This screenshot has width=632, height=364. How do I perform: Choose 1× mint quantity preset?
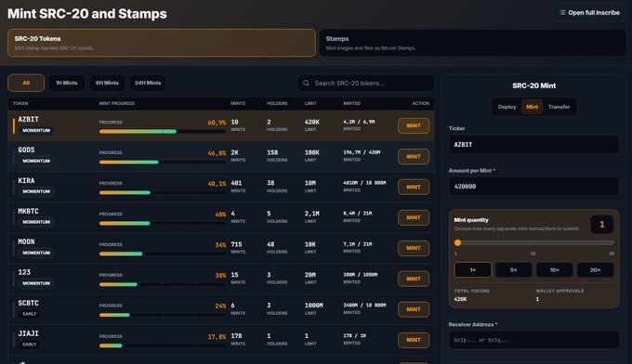coord(473,270)
